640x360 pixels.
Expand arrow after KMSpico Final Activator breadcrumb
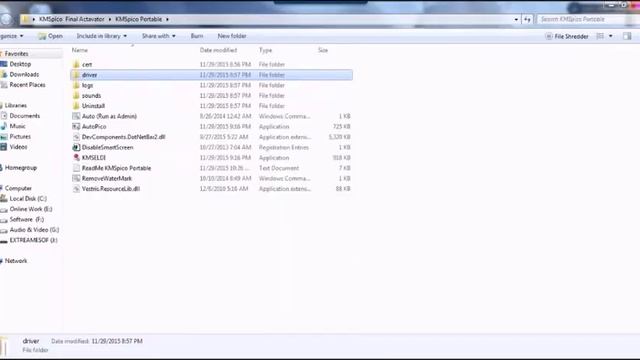(x=110, y=19)
